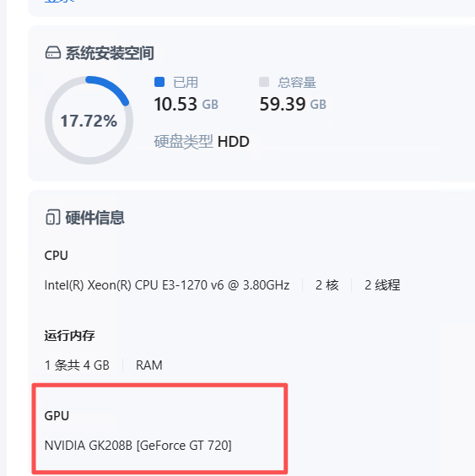Click the 2 线程 thread count

[x=382, y=285]
